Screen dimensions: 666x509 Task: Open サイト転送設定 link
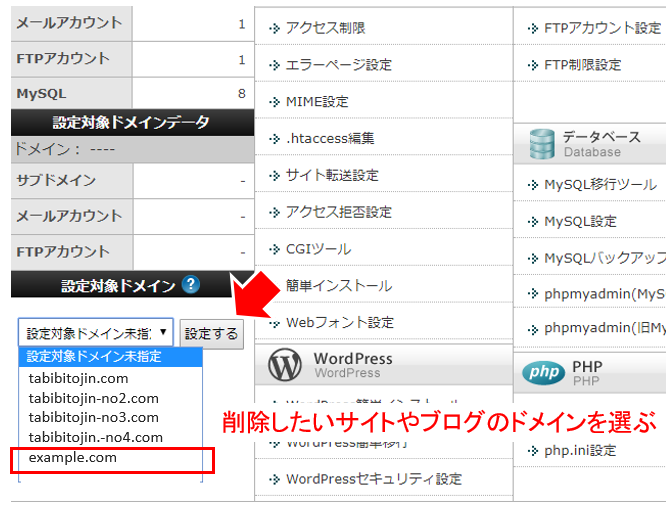pyautogui.click(x=332, y=175)
